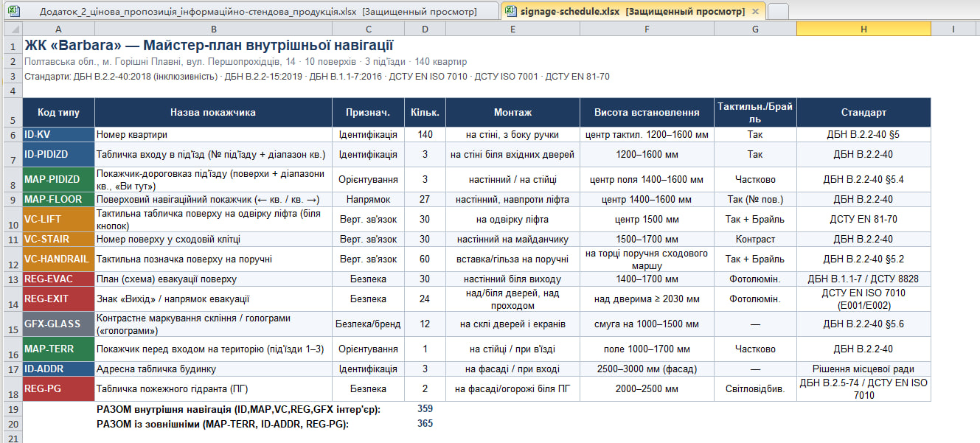The image size is (980, 443).
Task: Select the REG-EVAC code cell
Action: pos(58,279)
